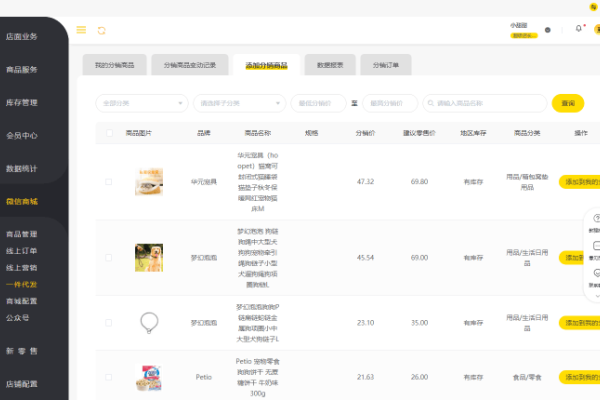The image size is (600, 400).
Task: Switch to the 我的分销商品 tab
Action: tap(114, 65)
